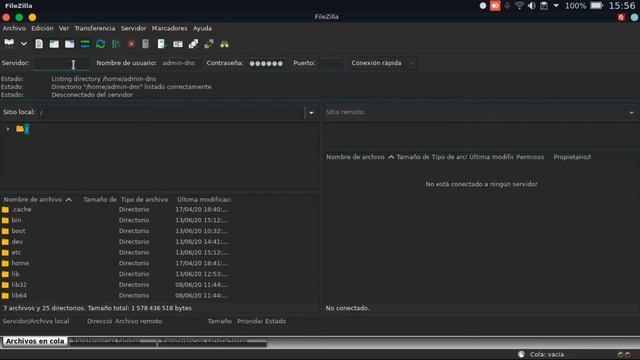This screenshot has width=640, height=360.
Task: Focus the Servidor input field
Action: coord(61,63)
